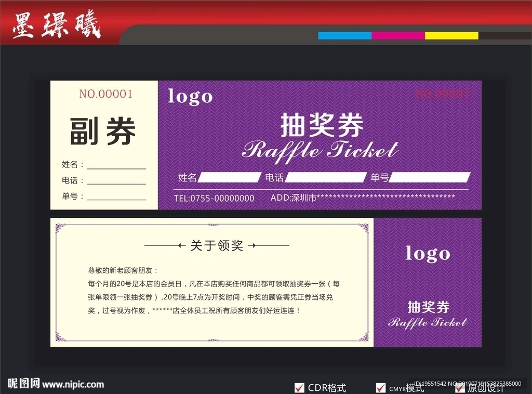Image resolution: width=532 pixels, height=394 pixels.
Task: Open the 副券 stub section
Action: tap(102, 131)
